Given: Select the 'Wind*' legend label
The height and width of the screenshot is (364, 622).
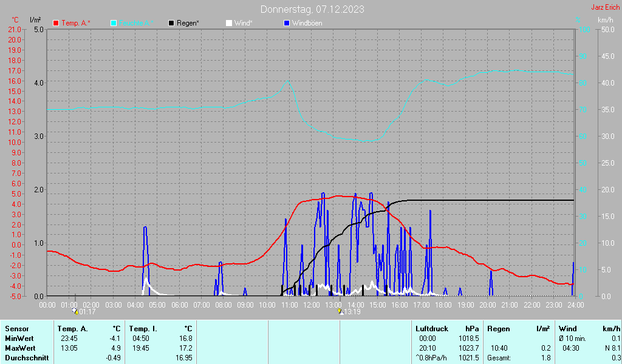Looking at the screenshot, I should 243,24.
